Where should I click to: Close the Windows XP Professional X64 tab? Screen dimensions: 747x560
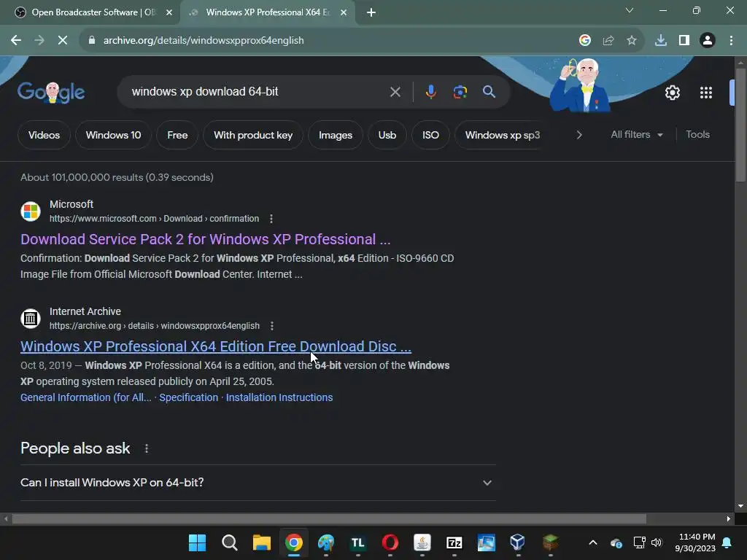[344, 12]
